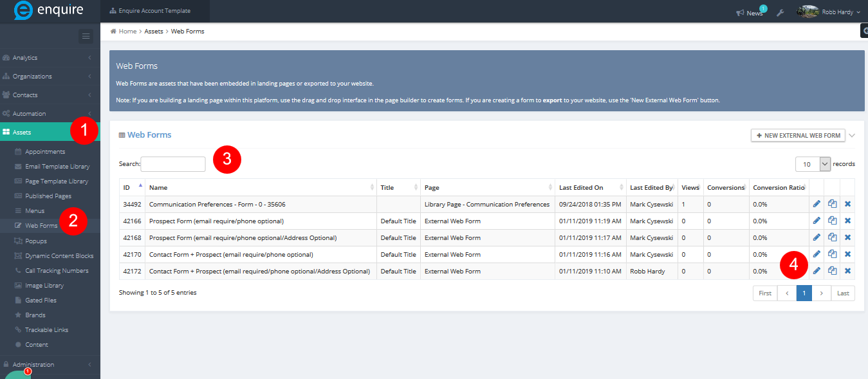Sort by Last Edited By column
Screen dimensions: 868x379
(652, 187)
